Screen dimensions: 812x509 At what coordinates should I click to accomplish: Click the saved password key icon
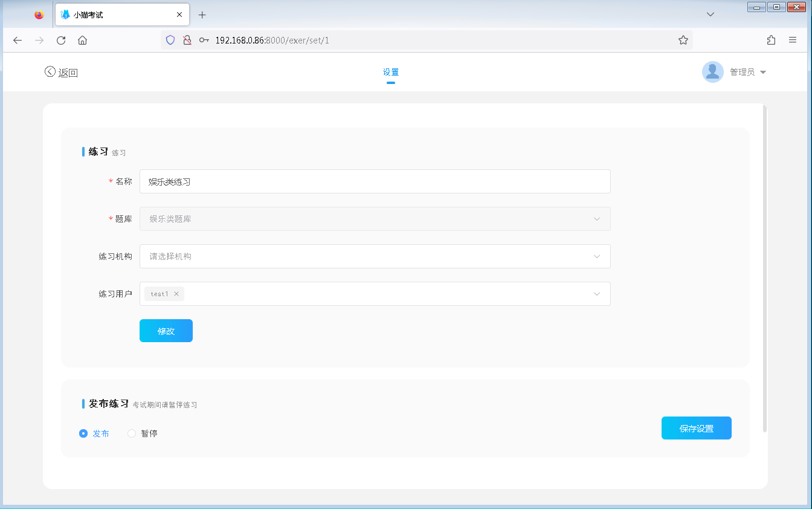click(x=204, y=41)
